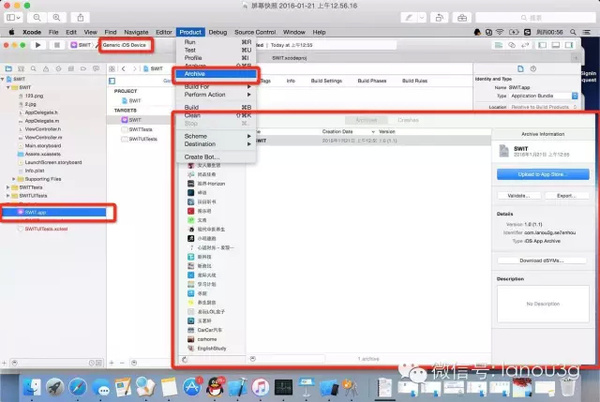Click Upload to App Store button
600x402 pixels.
click(543, 174)
